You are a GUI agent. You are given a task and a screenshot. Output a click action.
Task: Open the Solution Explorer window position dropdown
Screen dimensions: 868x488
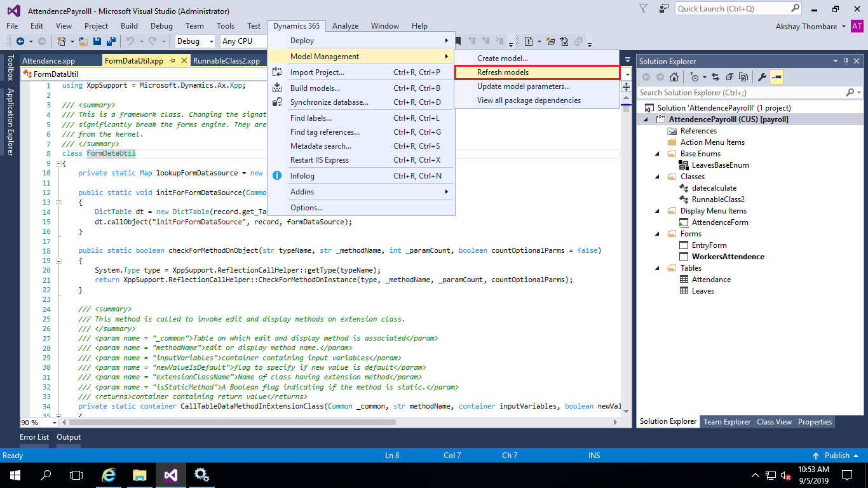coord(835,61)
